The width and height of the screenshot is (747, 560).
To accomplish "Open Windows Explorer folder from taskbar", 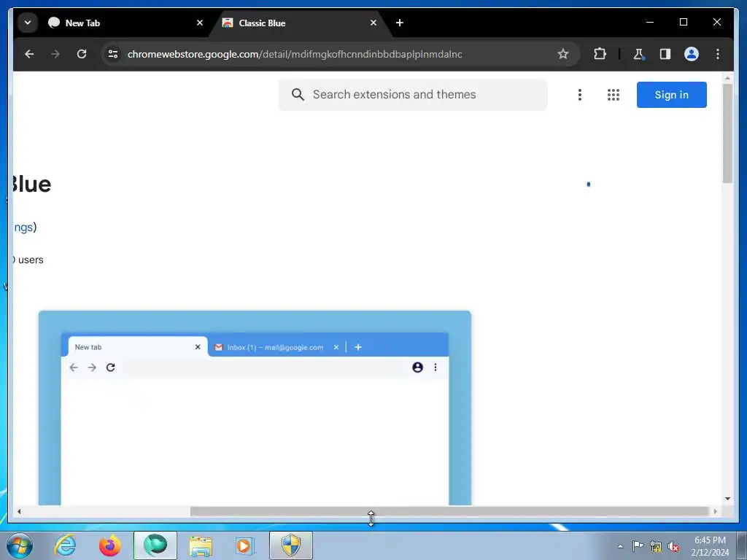I will pyautogui.click(x=201, y=545).
